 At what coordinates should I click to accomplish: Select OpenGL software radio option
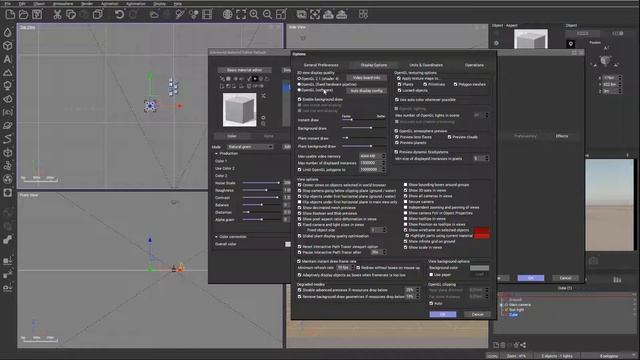click(300, 90)
